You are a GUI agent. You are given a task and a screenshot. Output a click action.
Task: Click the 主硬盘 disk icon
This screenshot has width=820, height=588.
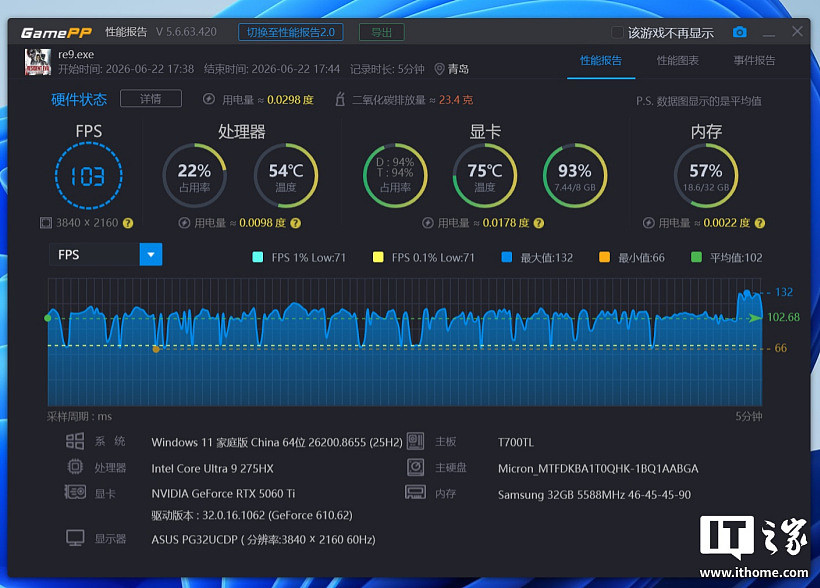tap(416, 467)
